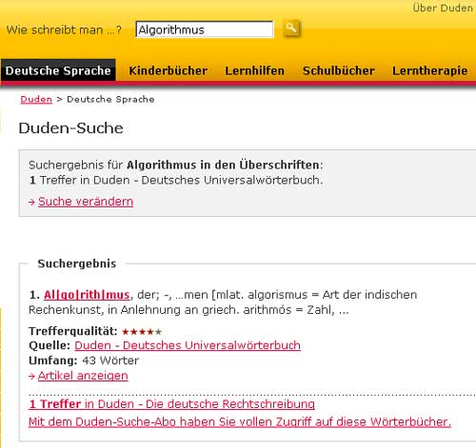Go to the Lerntherapie tab

click(x=430, y=70)
